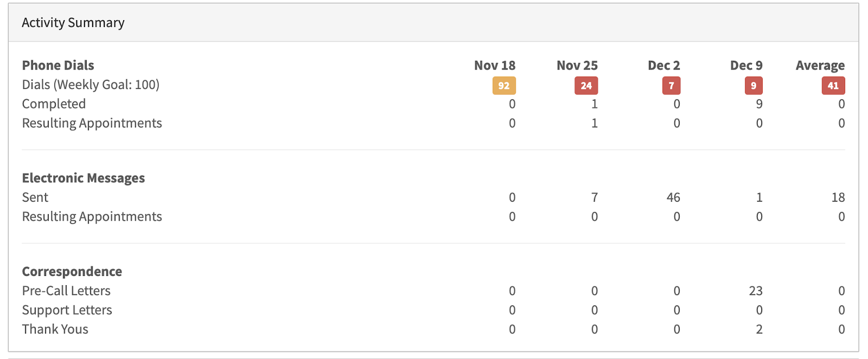Select the Activity Summary panel header

click(x=433, y=23)
